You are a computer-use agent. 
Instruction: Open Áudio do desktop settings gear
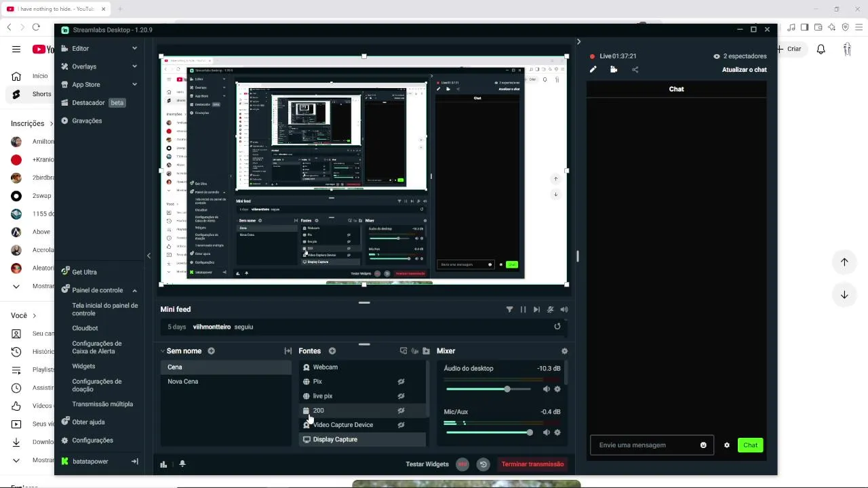(557, 389)
